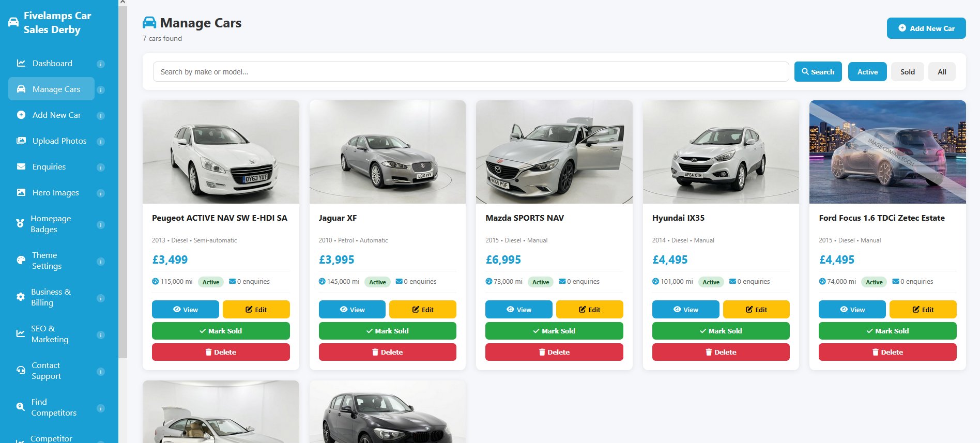Click the headset icon next to Contact Support
This screenshot has height=443, width=980.
(x=21, y=371)
